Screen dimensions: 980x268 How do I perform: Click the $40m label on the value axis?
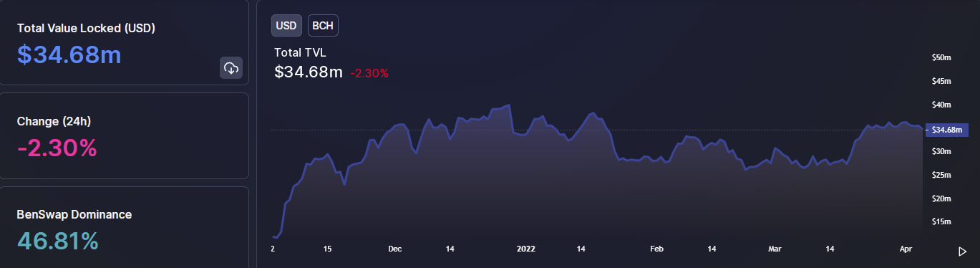click(941, 105)
